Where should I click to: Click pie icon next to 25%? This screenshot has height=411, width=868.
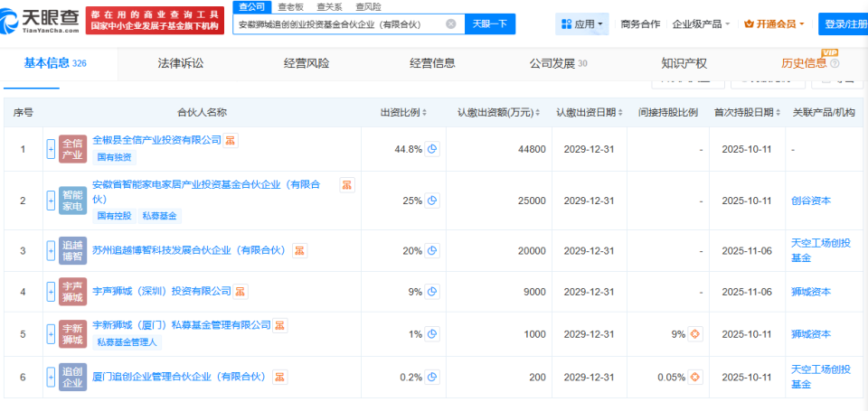(x=432, y=201)
